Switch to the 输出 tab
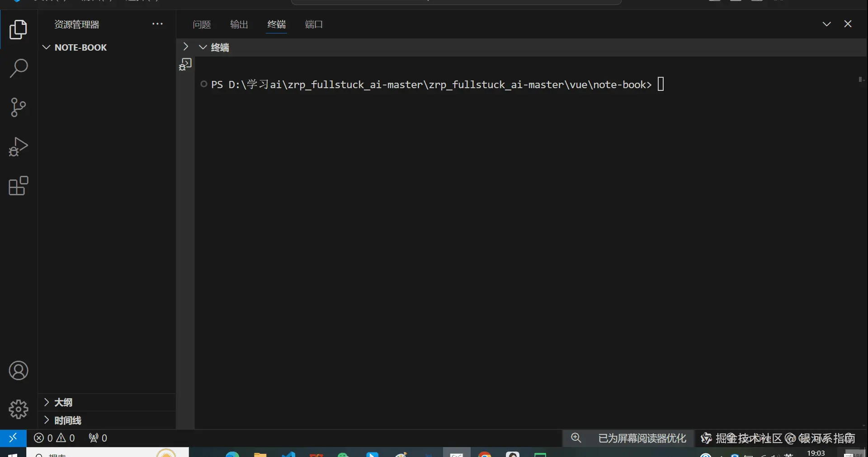Screen dimensions: 868x457 [239, 24]
